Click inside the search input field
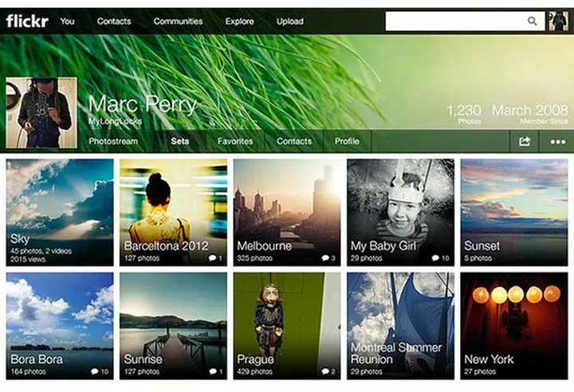The height and width of the screenshot is (392, 574). tap(454, 22)
